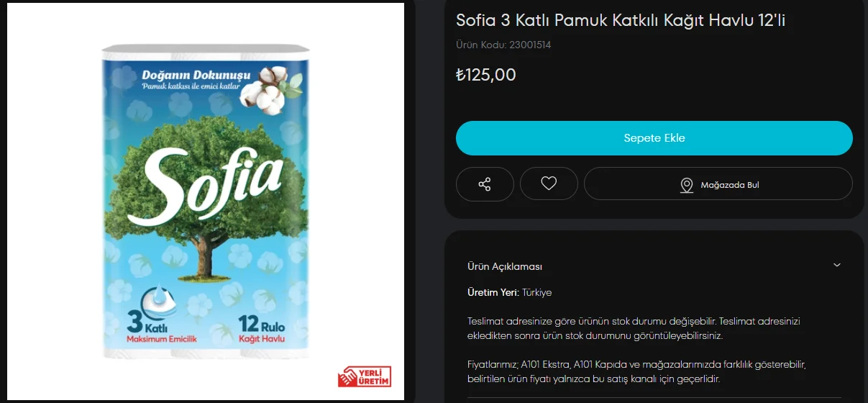Click the 12 Rulo Kağıt Havlu label
Screen dimensions: 868x403
pos(262,328)
